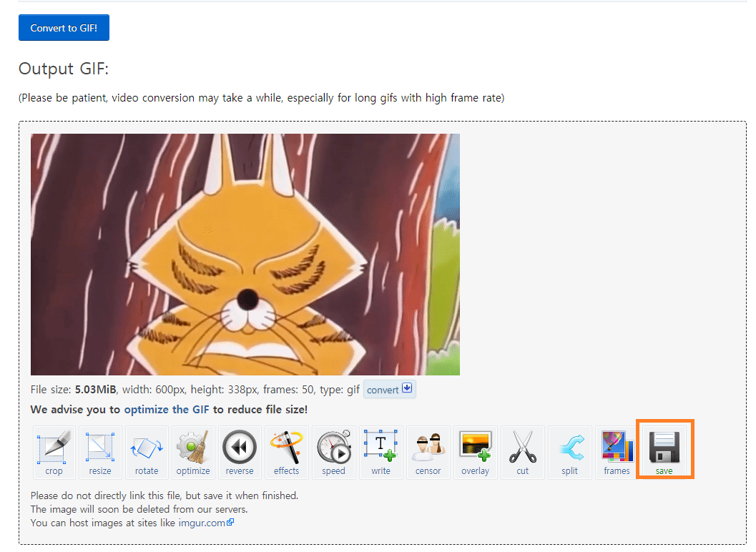
Task: Open the frames tool
Action: (617, 452)
